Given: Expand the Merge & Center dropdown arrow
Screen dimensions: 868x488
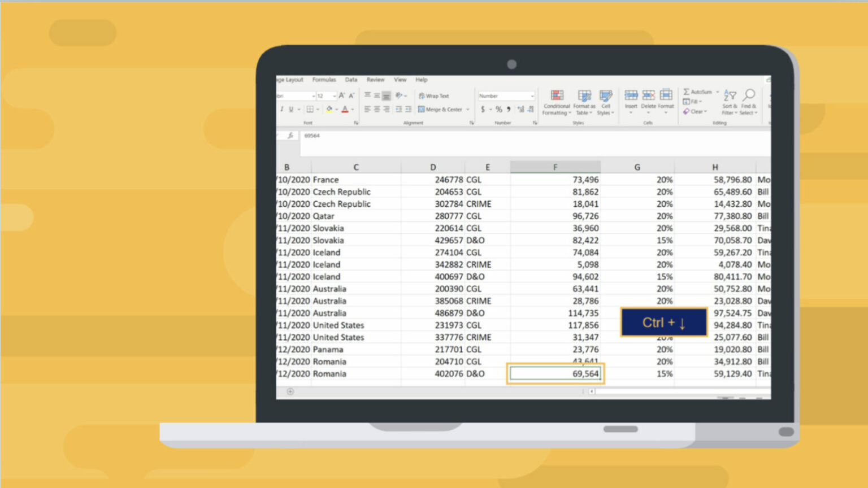Looking at the screenshot, I should 468,110.
